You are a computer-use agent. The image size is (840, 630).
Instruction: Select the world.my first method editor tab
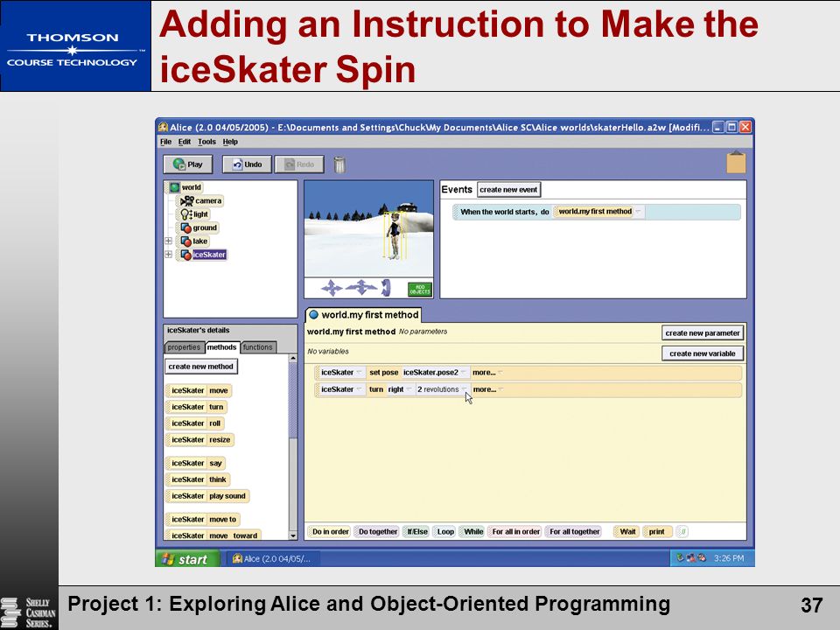[364, 315]
